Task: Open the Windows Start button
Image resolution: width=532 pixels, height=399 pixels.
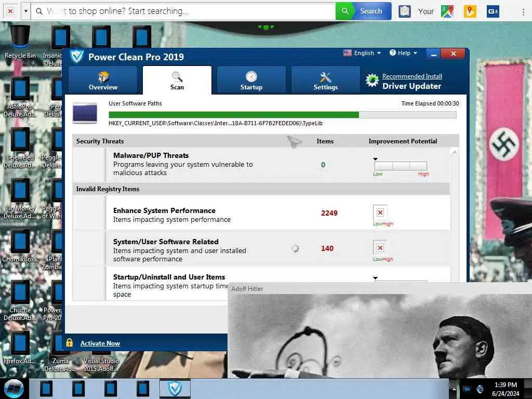Action: coord(14,389)
